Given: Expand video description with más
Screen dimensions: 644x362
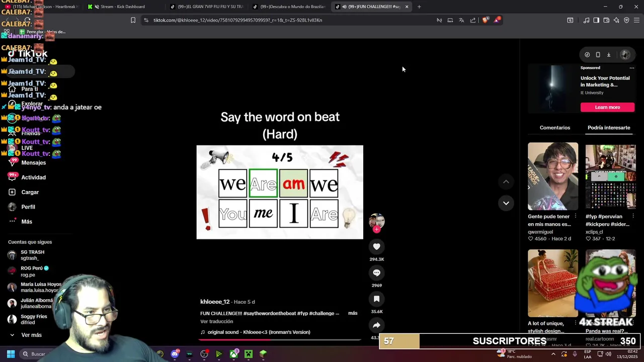Looking at the screenshot, I should [353, 313].
